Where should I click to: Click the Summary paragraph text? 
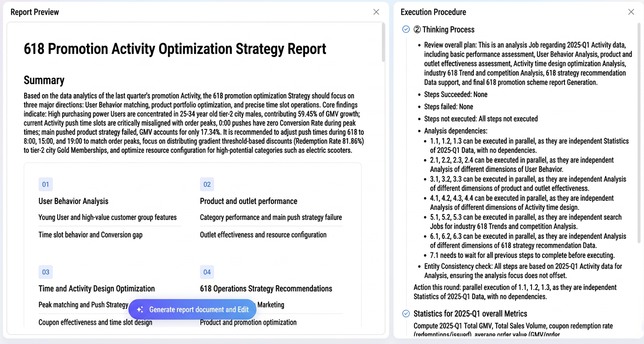(194, 123)
